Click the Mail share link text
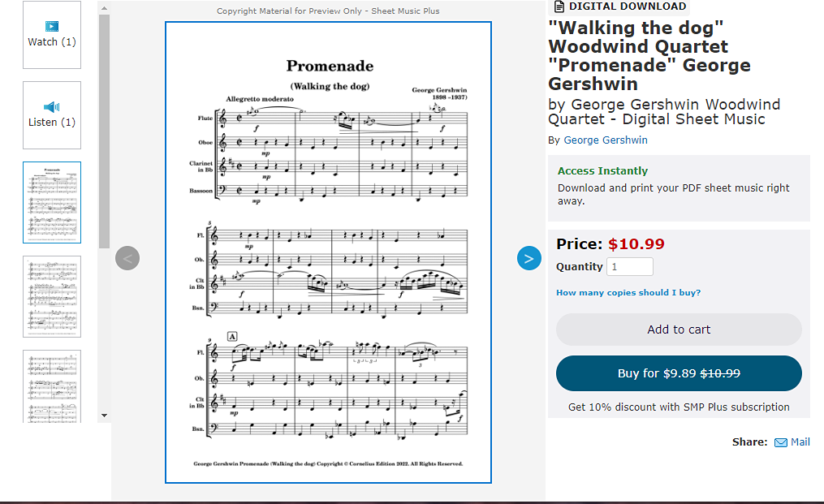Screen dimensions: 824x504 pyautogui.click(x=800, y=442)
